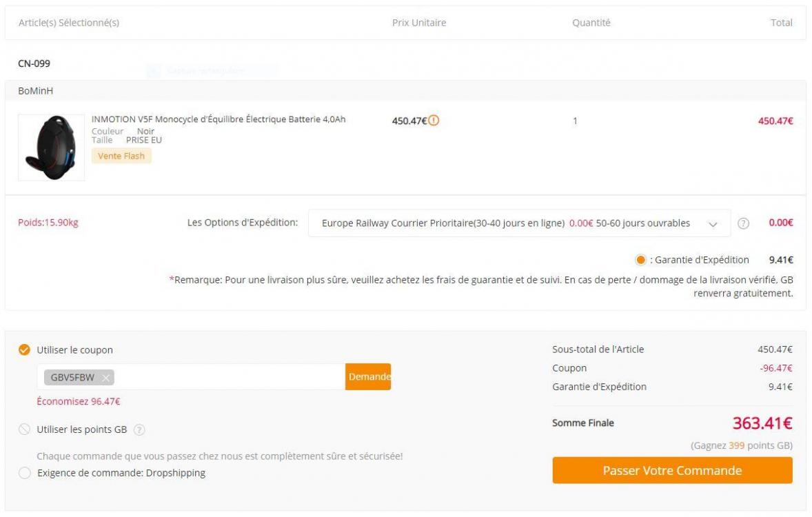The image size is (812, 517).
Task: Enable the Dropshipping order requirement option
Action: point(24,473)
